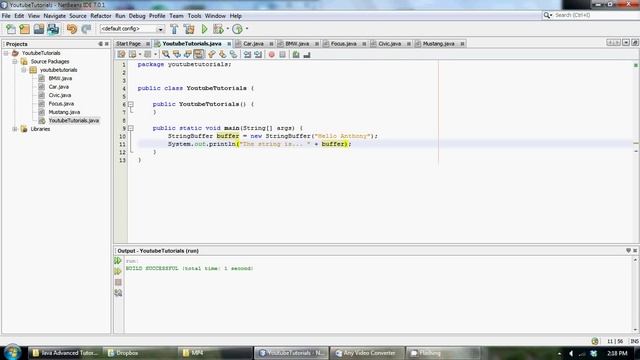Close the Output panel

click(x=635, y=250)
